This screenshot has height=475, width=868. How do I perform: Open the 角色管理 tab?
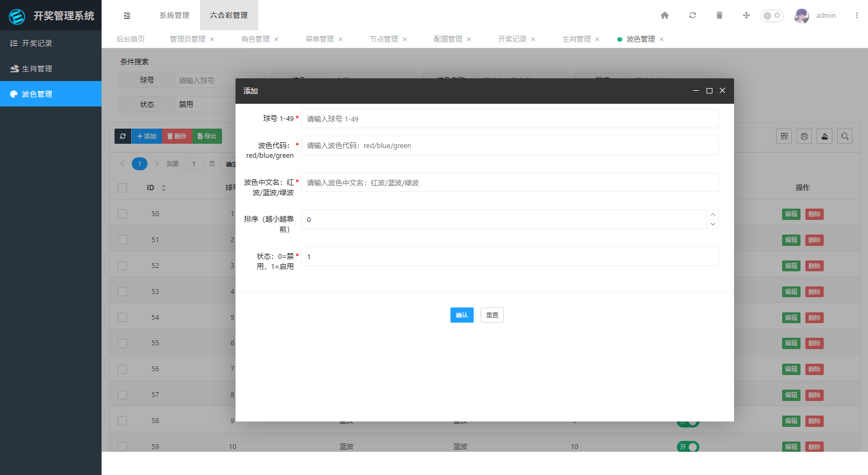point(255,39)
